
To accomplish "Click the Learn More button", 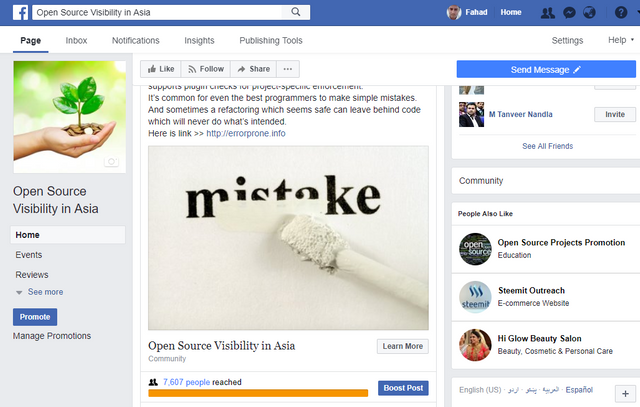I will (402, 346).
